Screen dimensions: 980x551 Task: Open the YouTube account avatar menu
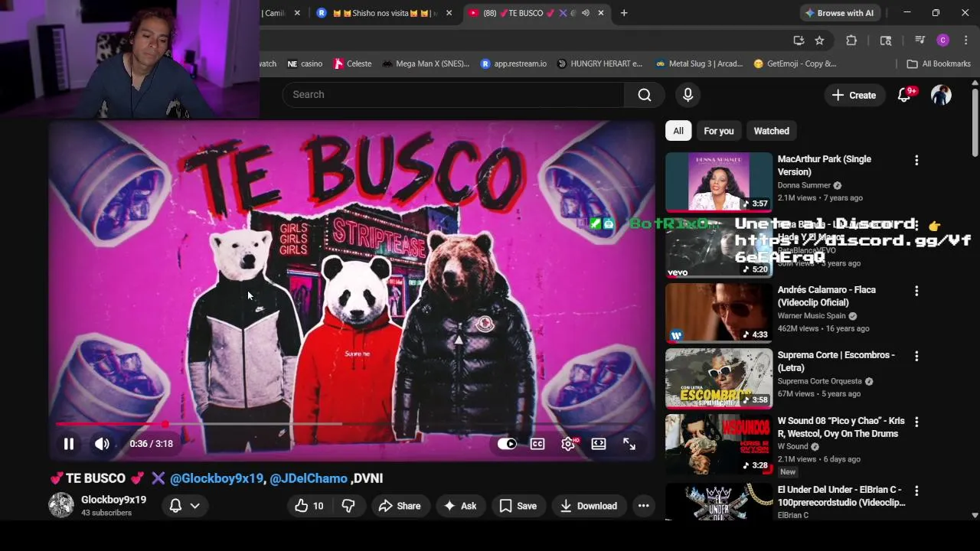tap(941, 95)
